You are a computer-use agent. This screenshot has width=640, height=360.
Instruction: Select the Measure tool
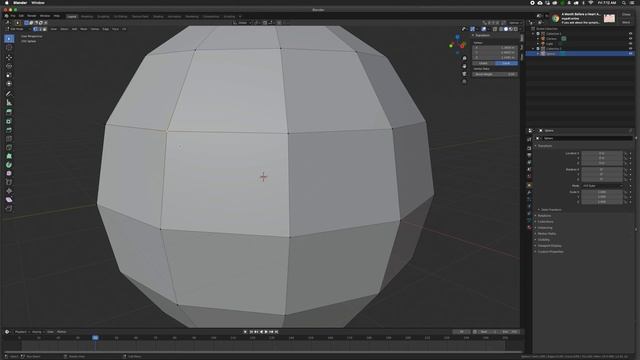pos(9,102)
